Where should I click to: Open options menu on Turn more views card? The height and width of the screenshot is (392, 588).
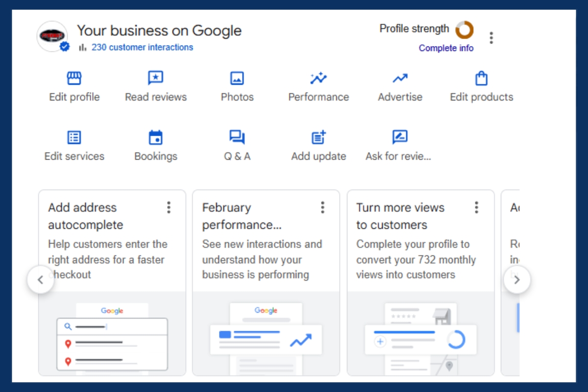point(476,207)
